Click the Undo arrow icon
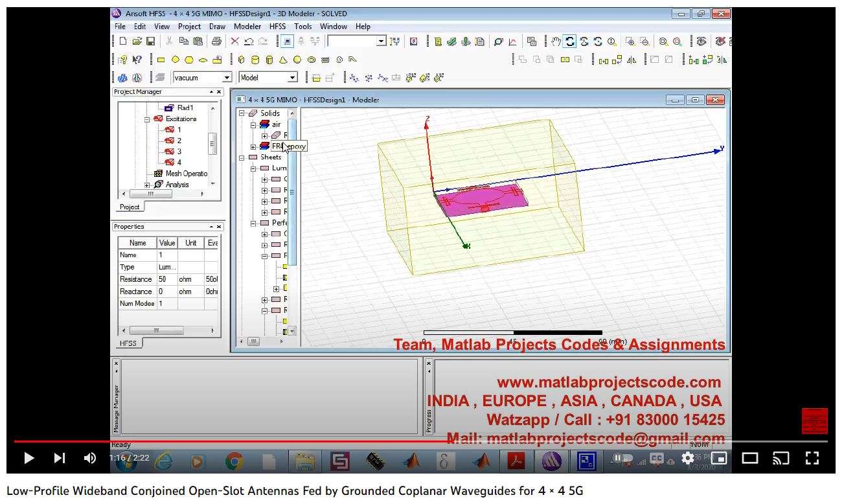 249,41
